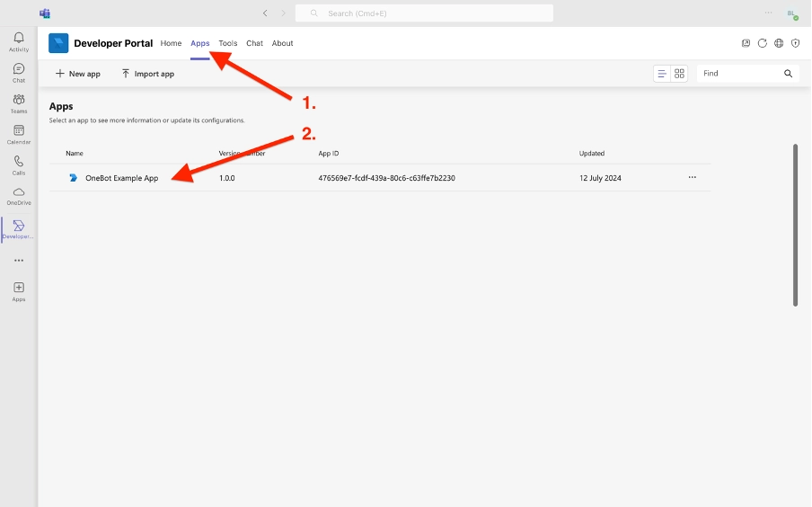The image size is (812, 507).
Task: Select the 12 July 2024 date cell
Action: (x=600, y=178)
